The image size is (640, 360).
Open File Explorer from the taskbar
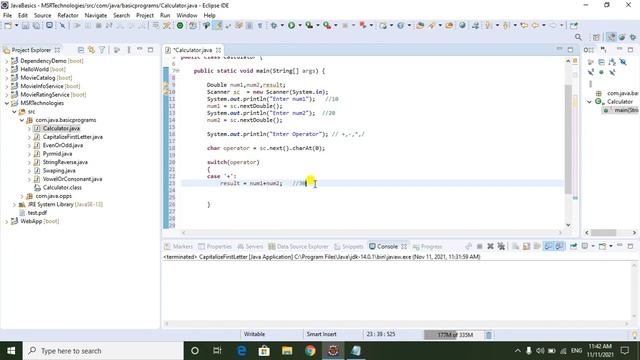(287, 351)
